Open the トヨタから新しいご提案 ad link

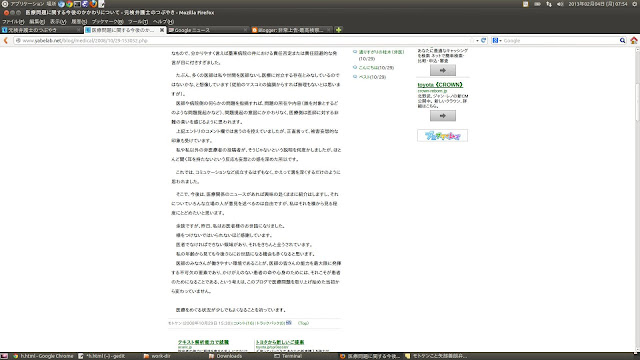click(280, 342)
